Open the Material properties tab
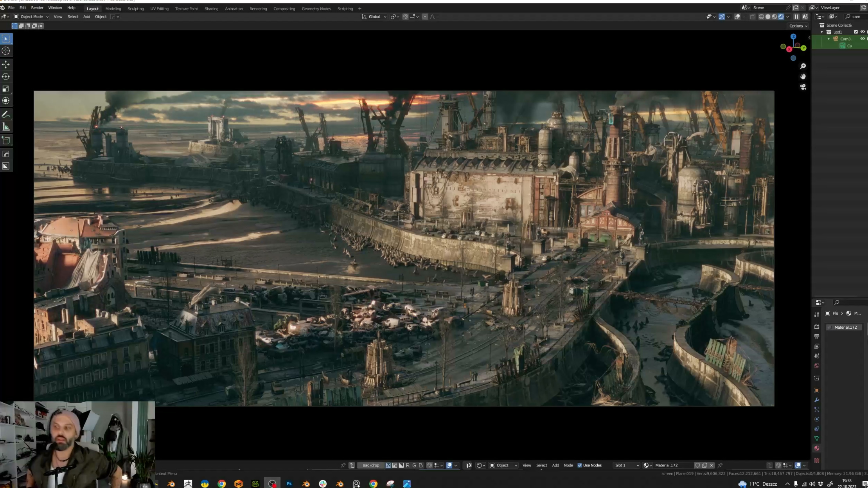Image resolution: width=868 pixels, height=488 pixels. 817,448
